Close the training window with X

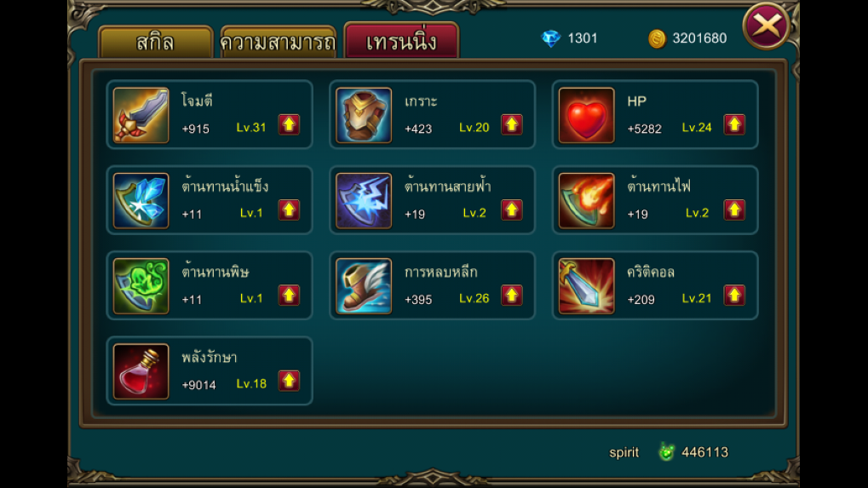click(767, 26)
